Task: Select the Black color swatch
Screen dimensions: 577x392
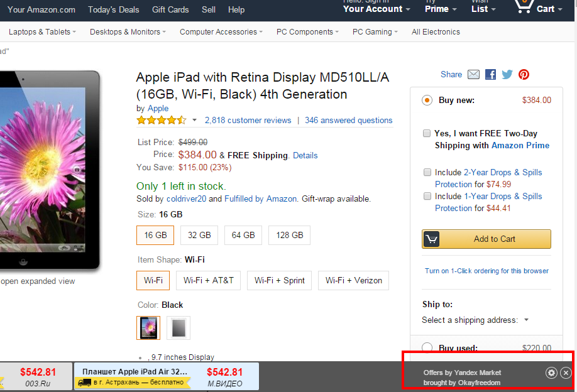Action: (148, 328)
